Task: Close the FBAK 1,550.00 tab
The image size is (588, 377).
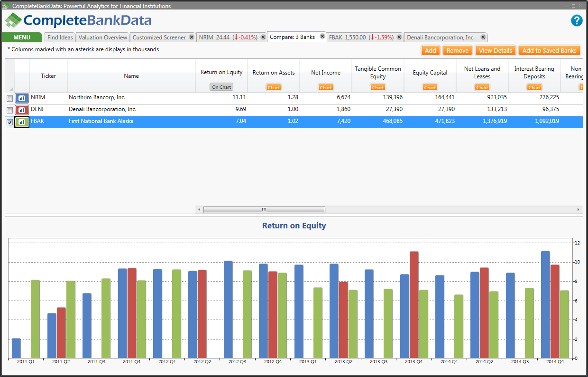Action: [x=399, y=37]
